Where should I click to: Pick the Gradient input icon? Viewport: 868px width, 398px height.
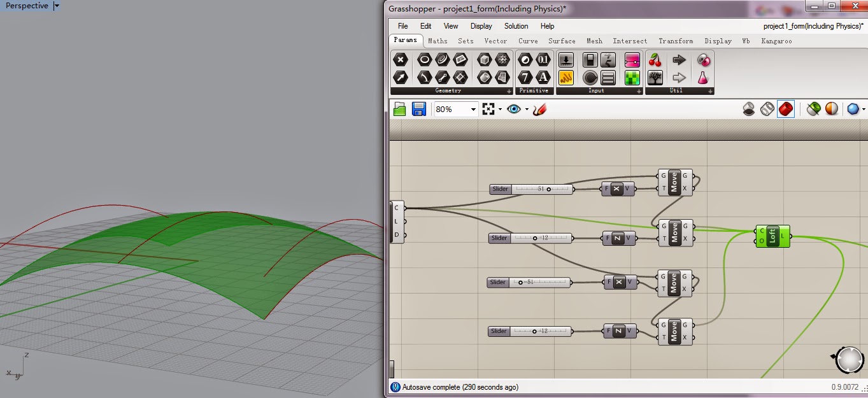[x=632, y=60]
